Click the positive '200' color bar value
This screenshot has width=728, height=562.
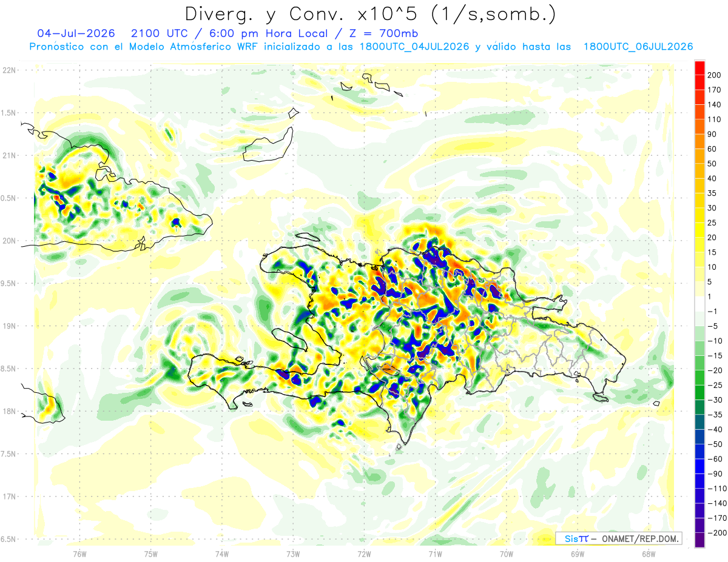[714, 75]
